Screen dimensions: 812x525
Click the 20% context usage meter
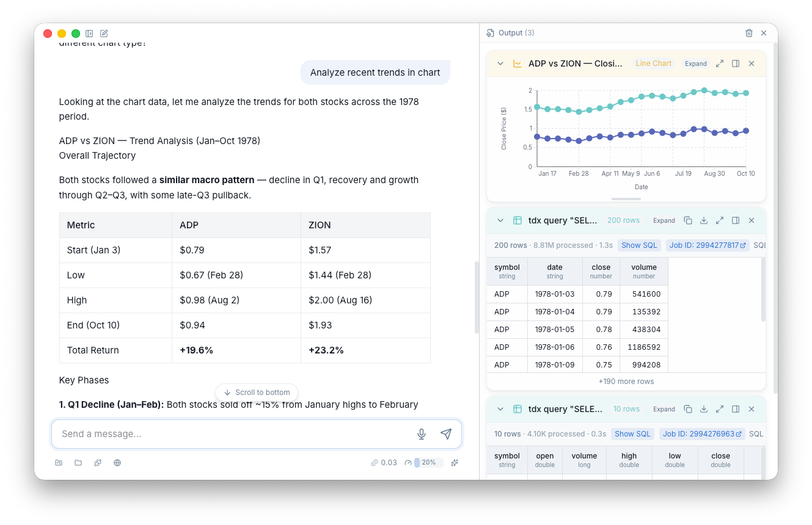(x=424, y=463)
